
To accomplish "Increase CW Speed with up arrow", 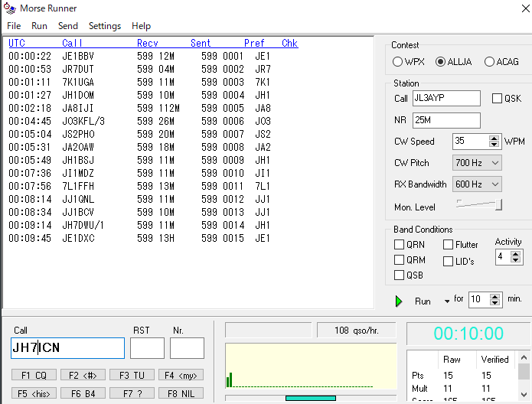I will (494, 138).
